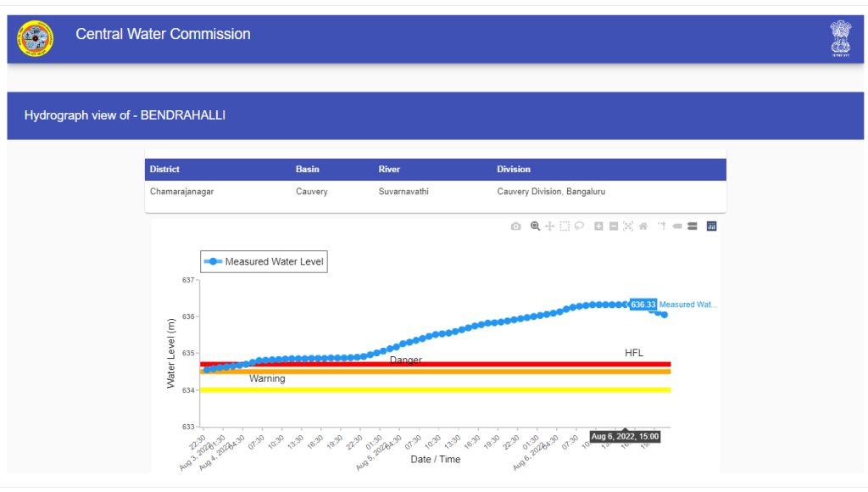The image size is (868, 492).
Task: Enable compare data on hover
Action: [692, 226]
